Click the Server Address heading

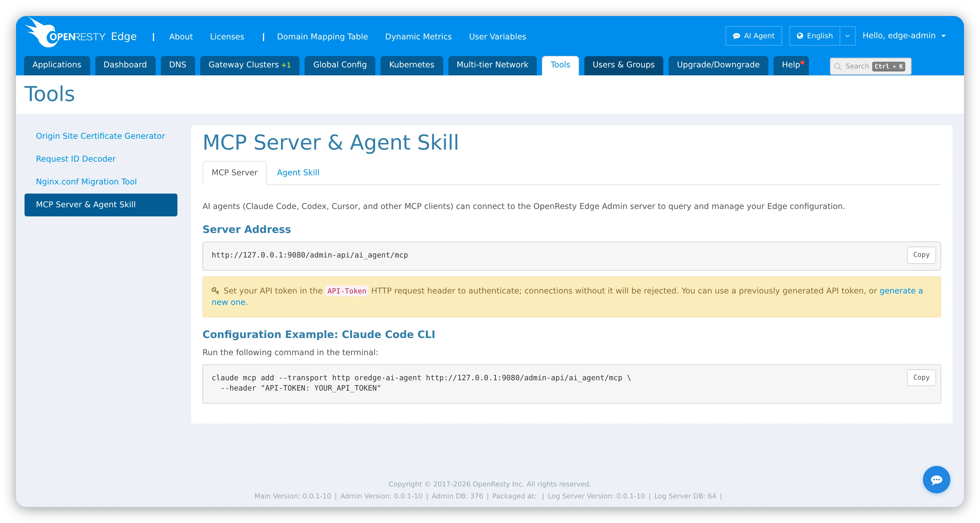pos(246,229)
